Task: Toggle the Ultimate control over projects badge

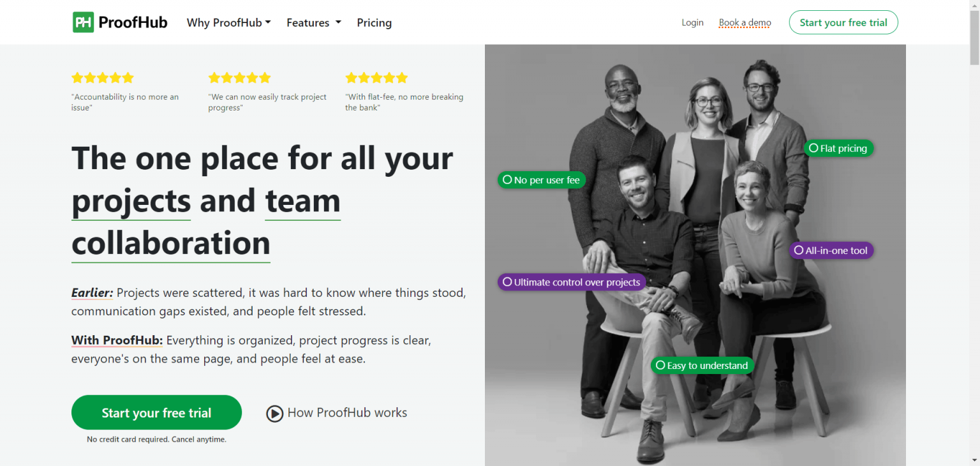Action: tap(571, 282)
